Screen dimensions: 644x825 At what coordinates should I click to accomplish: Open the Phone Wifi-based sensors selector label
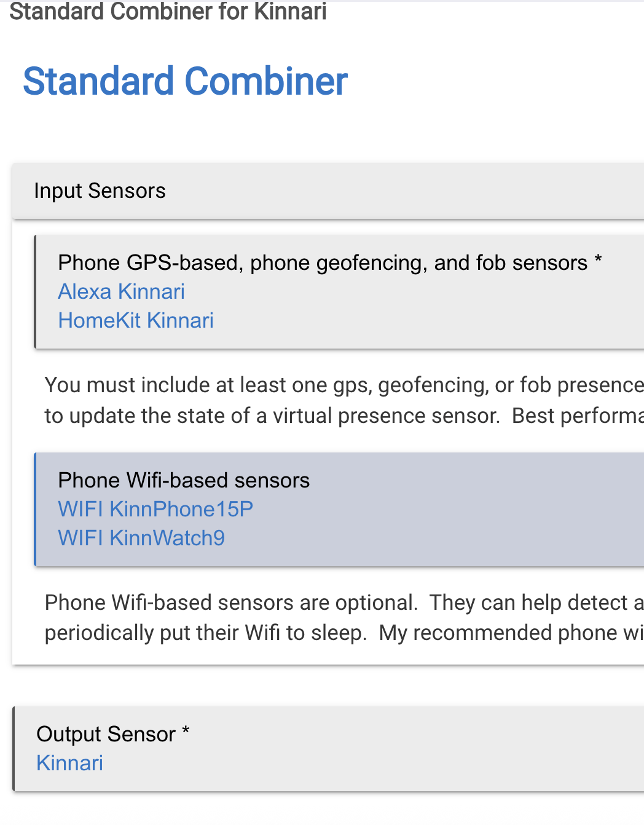point(184,480)
